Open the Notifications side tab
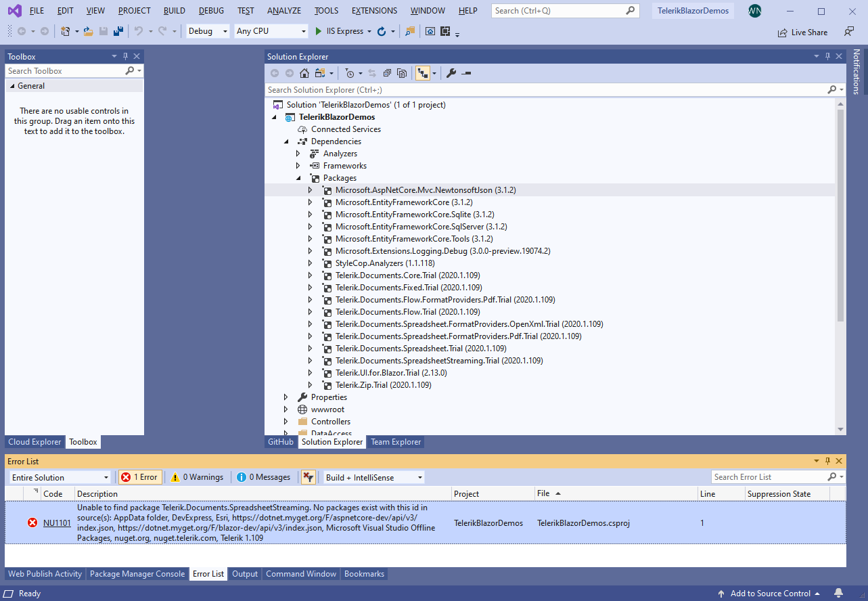Screen dimensions: 868x601 coord(856,71)
